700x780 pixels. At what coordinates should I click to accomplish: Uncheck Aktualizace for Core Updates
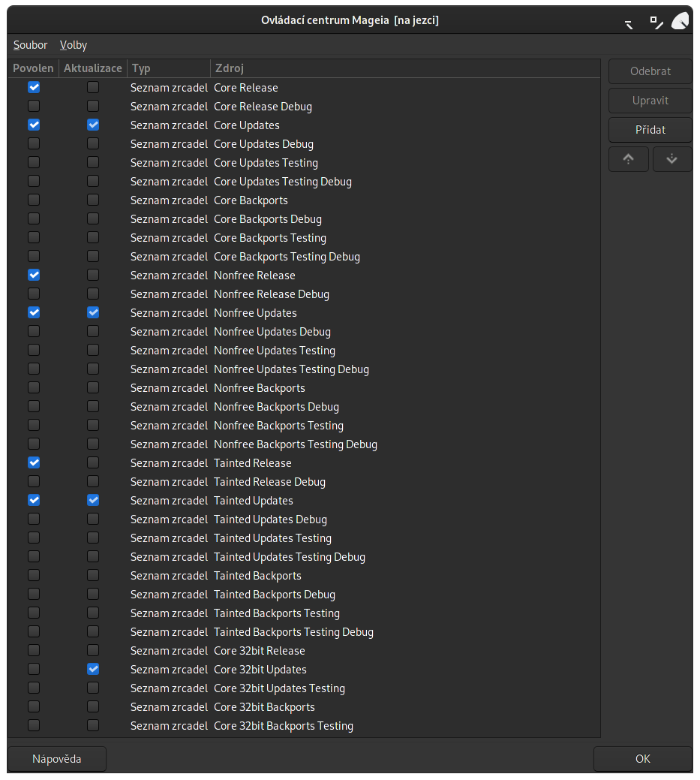point(93,125)
